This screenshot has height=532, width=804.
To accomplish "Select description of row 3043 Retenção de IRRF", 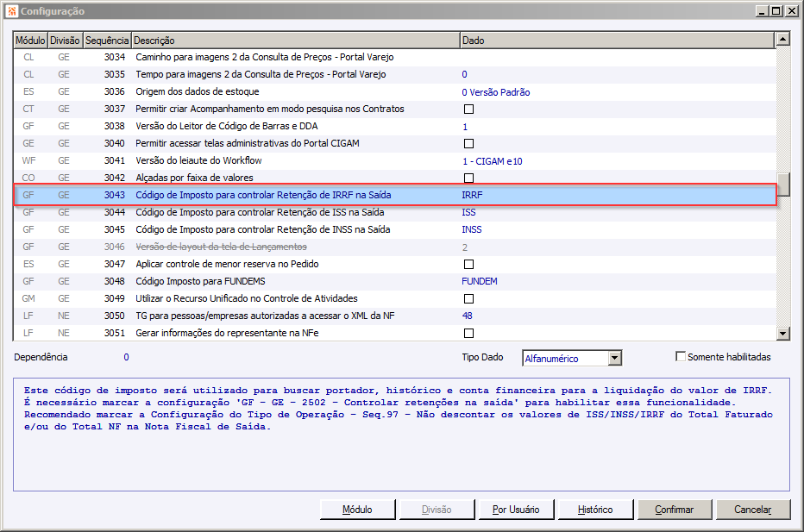I will tap(263, 195).
